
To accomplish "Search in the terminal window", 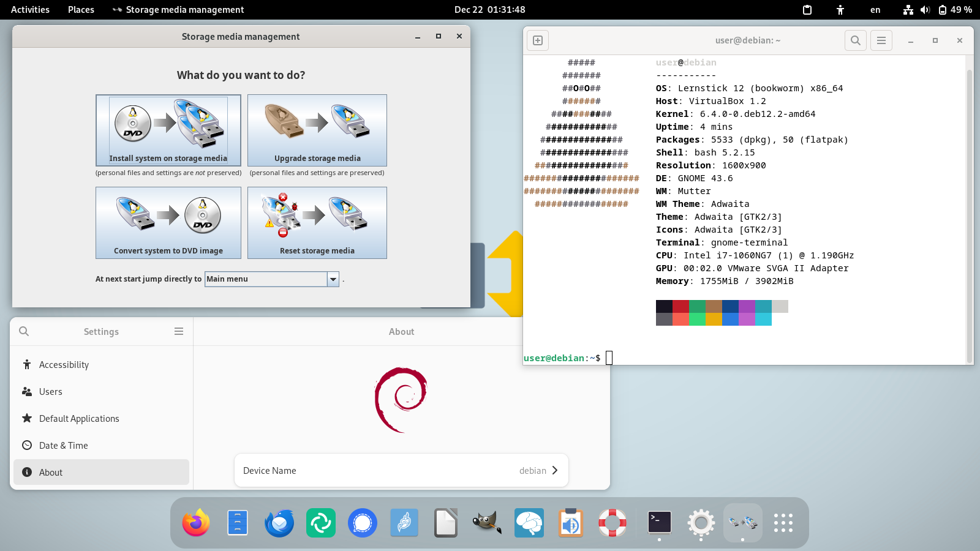I will [856, 40].
